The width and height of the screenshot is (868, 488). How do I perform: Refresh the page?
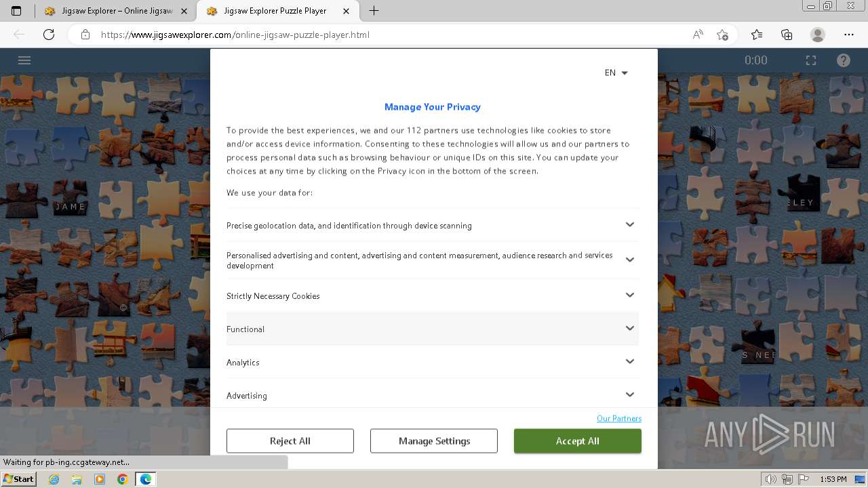(49, 35)
